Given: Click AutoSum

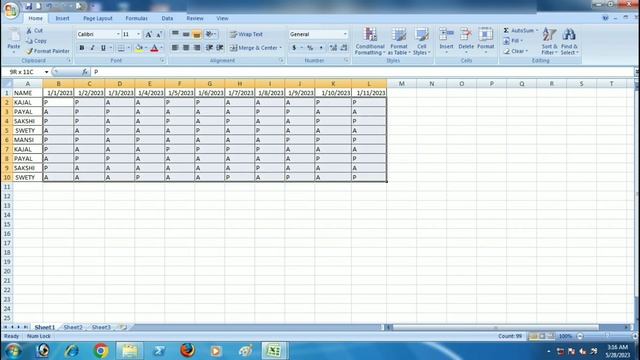Looking at the screenshot, I should pos(519,31).
